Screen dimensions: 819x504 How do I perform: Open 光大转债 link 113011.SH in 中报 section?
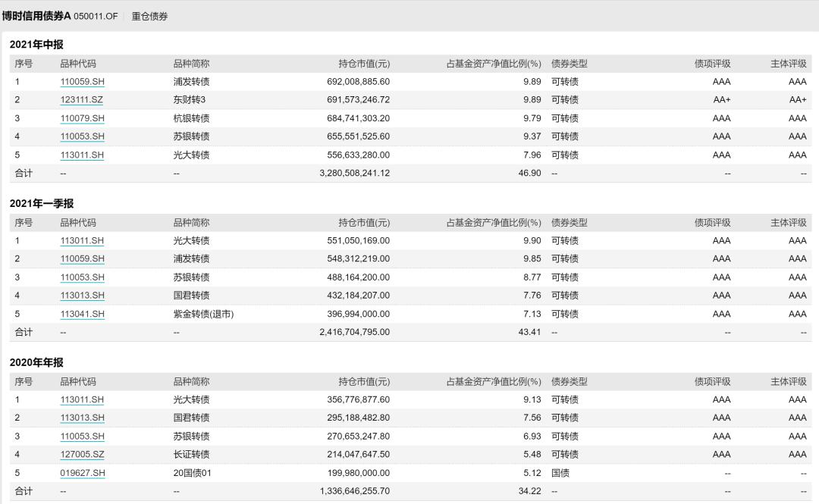81,155
